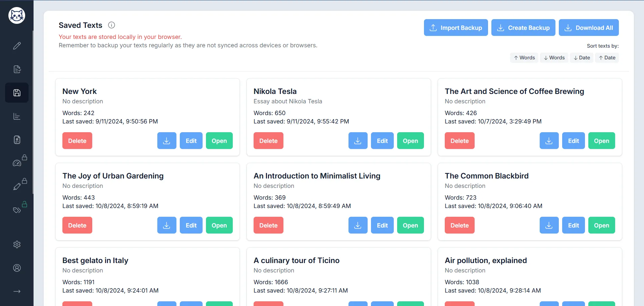This screenshot has width=644, height=306.
Task: Delete the Nikola Tesla text
Action: click(268, 141)
